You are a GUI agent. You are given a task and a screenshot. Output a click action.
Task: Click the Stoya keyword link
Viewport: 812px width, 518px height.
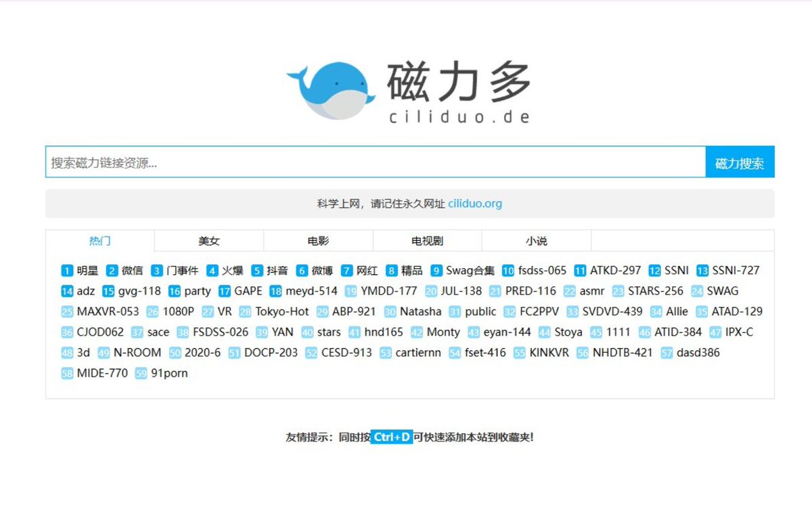point(568,332)
